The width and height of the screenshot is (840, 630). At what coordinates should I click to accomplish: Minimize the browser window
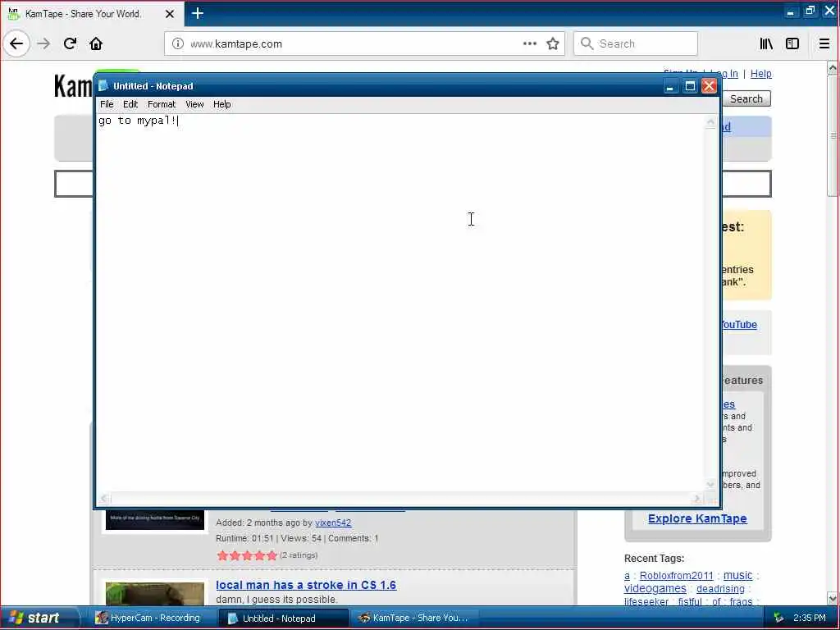pyautogui.click(x=790, y=11)
